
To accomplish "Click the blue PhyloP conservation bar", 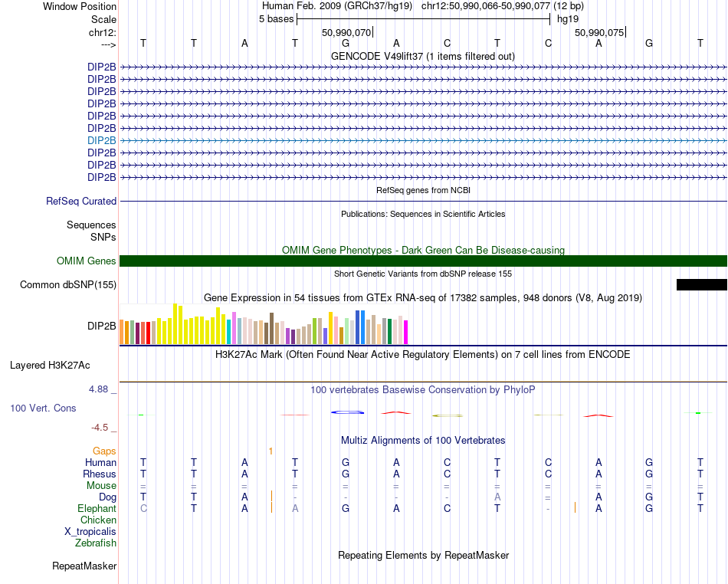I will (347, 412).
